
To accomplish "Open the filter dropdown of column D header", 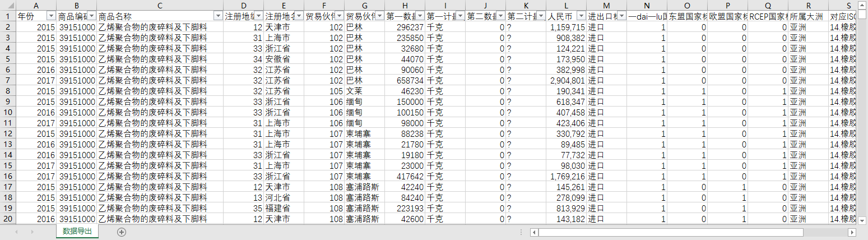I will click(259, 16).
